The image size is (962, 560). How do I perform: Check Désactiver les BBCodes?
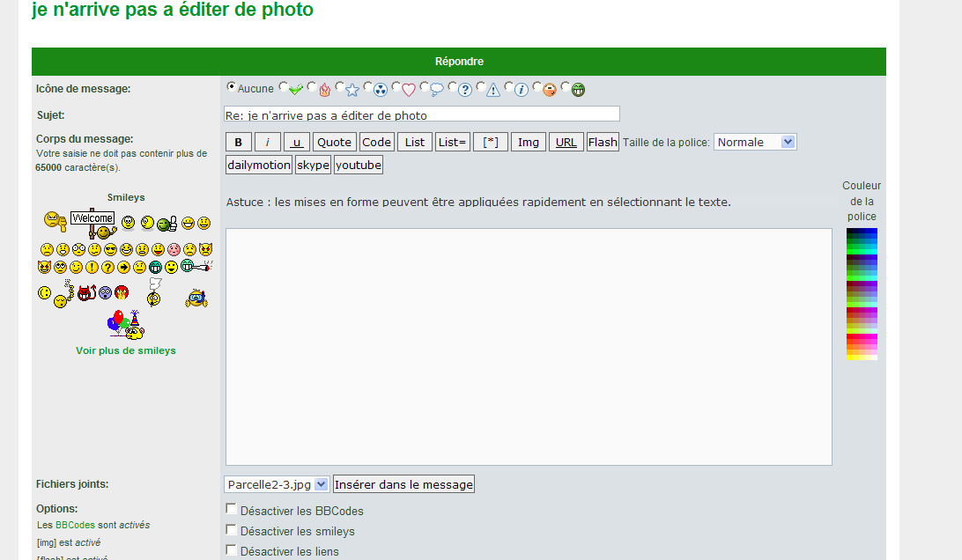coord(231,509)
